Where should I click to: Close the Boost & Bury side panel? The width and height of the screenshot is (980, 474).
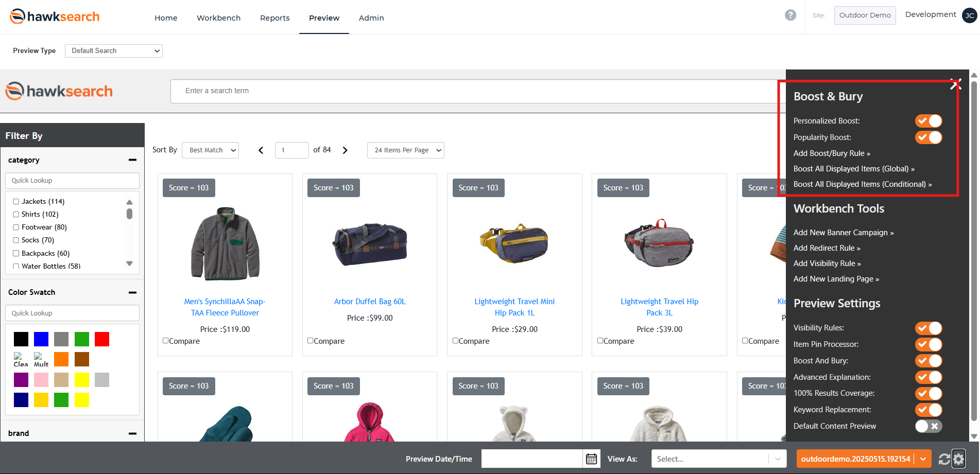(x=955, y=84)
